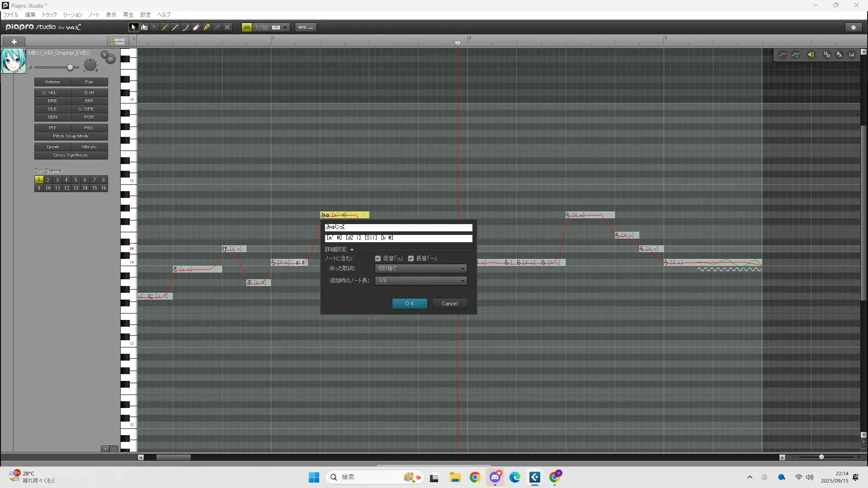Collapse the 詳細設定 section
This screenshot has width=868, height=488.
352,250
